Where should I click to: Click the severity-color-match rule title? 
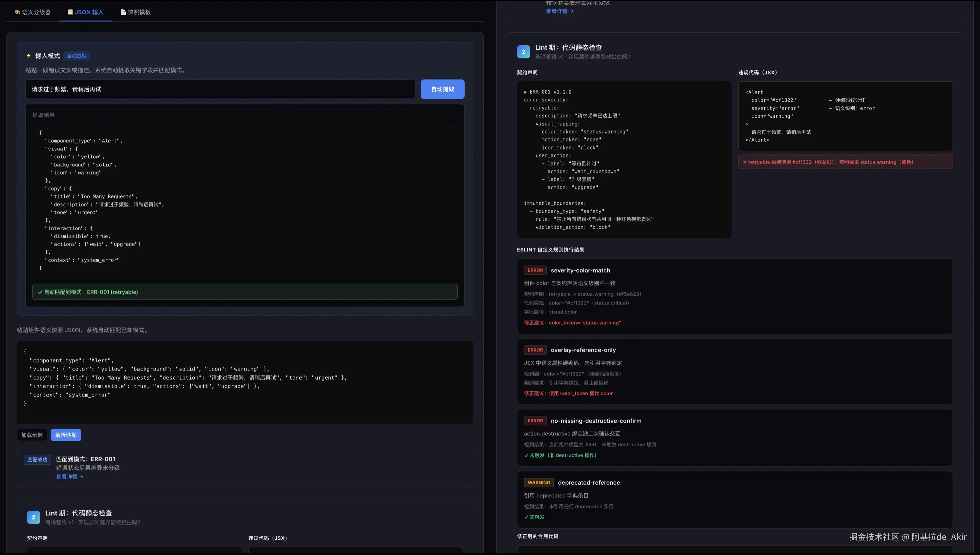(x=580, y=270)
